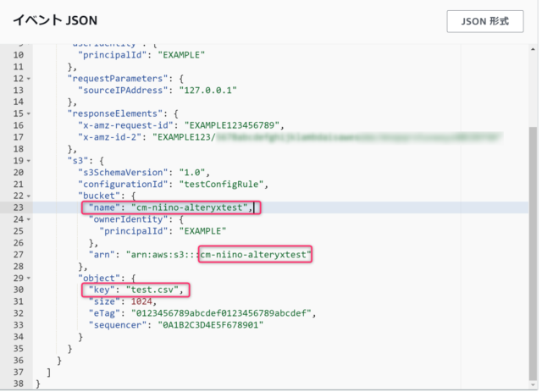
Task: Collapse the object block on line 29
Action: (x=29, y=279)
